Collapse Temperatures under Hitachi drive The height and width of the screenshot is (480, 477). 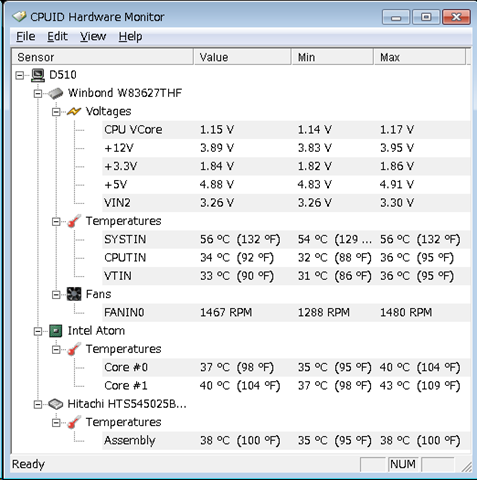pos(56,423)
